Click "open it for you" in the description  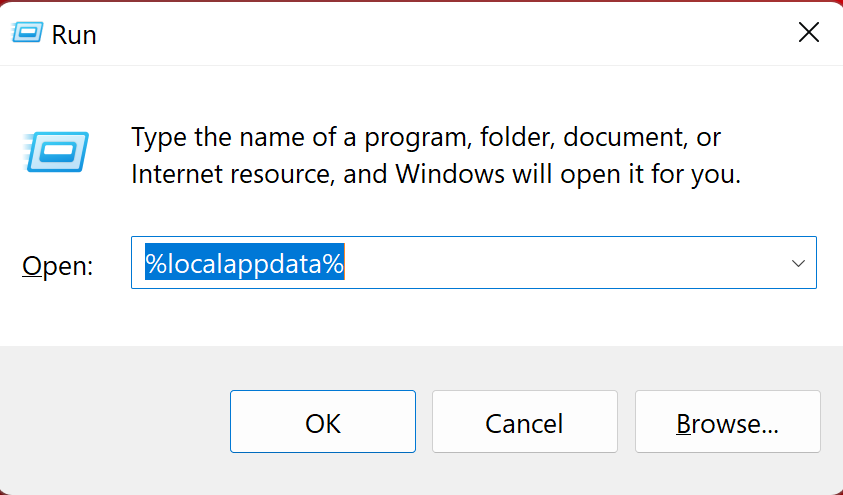656,174
